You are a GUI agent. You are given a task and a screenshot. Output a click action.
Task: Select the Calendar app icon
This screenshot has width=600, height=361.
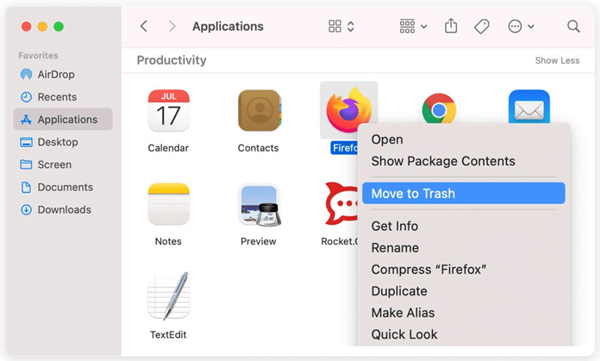168,111
